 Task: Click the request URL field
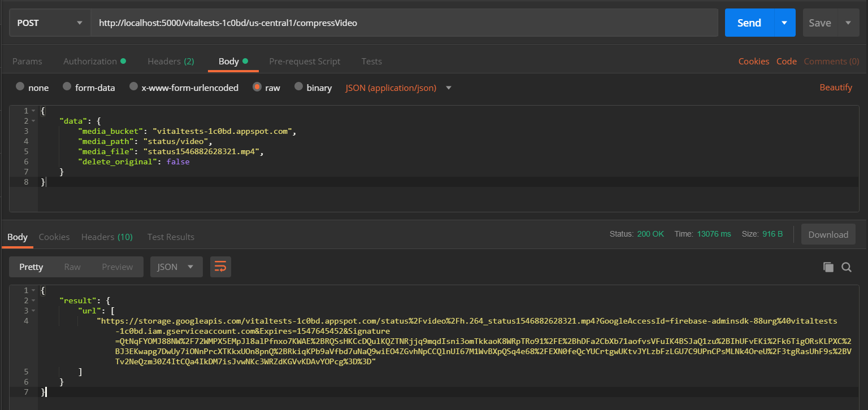(404, 23)
